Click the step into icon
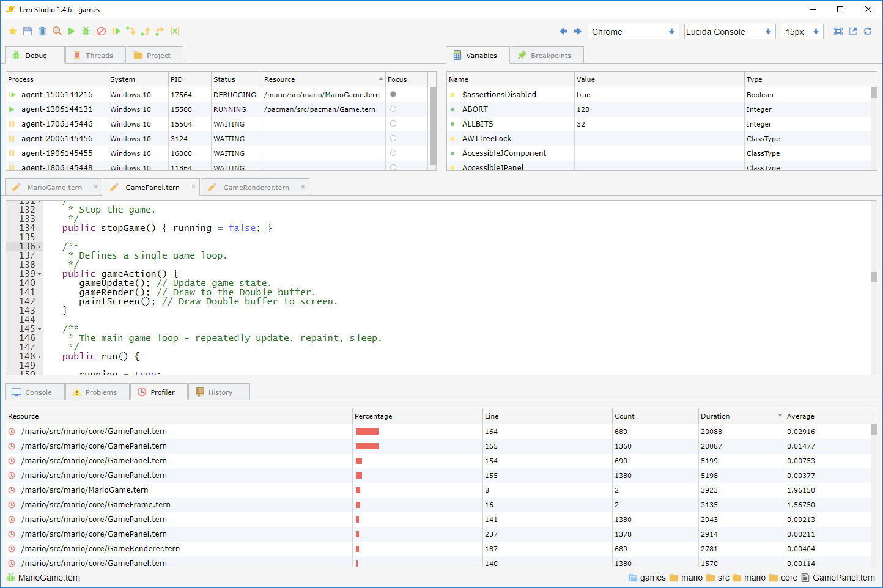Image resolution: width=883 pixels, height=588 pixels. (131, 31)
